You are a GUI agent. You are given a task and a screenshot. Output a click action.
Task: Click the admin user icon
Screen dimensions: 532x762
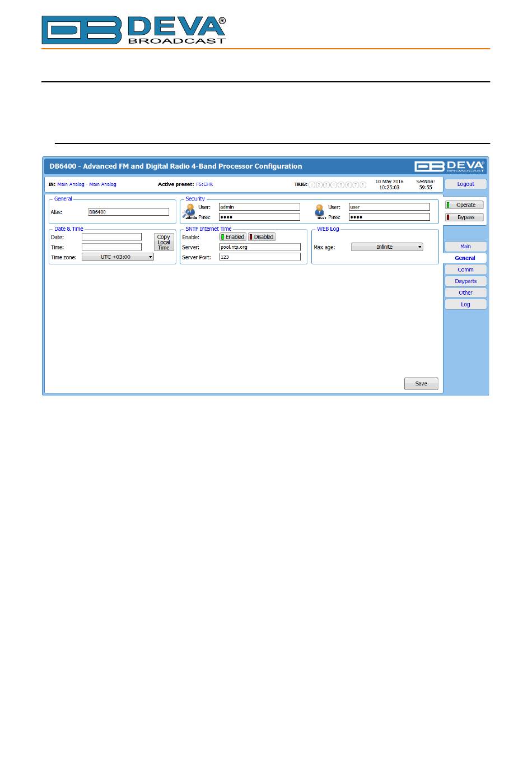coord(190,211)
